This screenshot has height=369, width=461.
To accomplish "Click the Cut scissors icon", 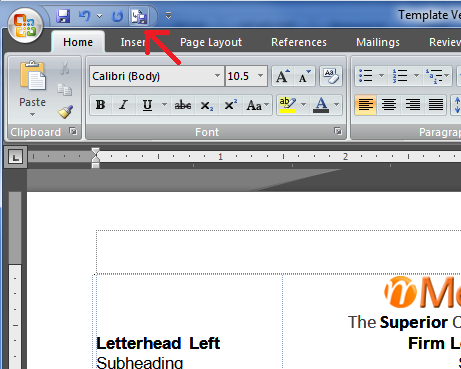I will (65, 68).
